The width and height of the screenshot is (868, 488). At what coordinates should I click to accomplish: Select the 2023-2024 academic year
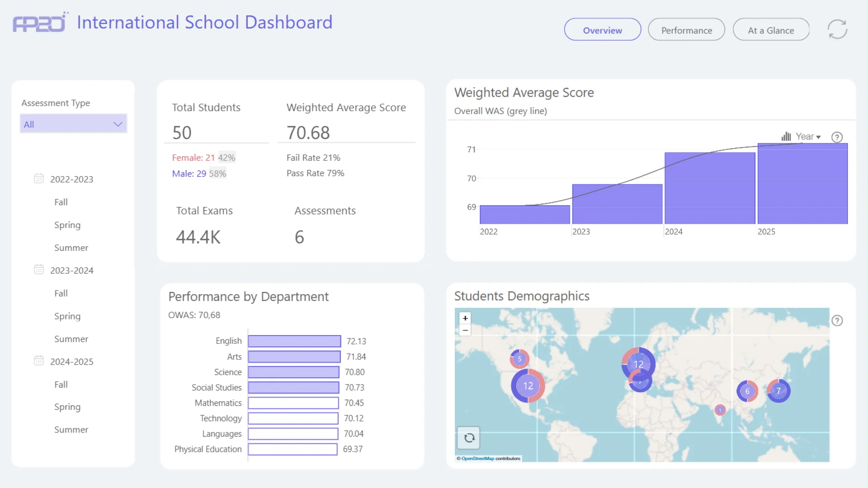71,270
